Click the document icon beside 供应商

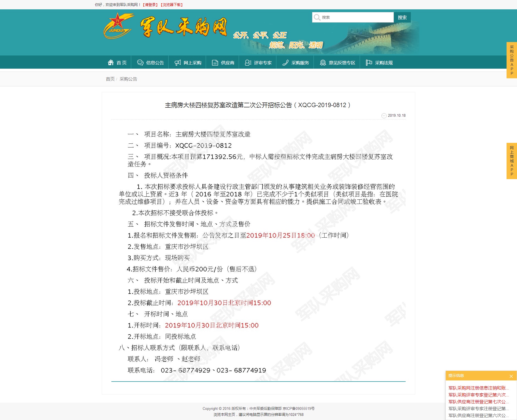[x=215, y=63]
